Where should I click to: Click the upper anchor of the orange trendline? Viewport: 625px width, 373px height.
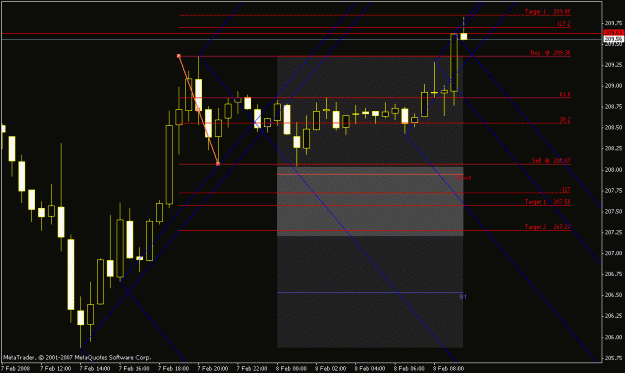point(179,56)
